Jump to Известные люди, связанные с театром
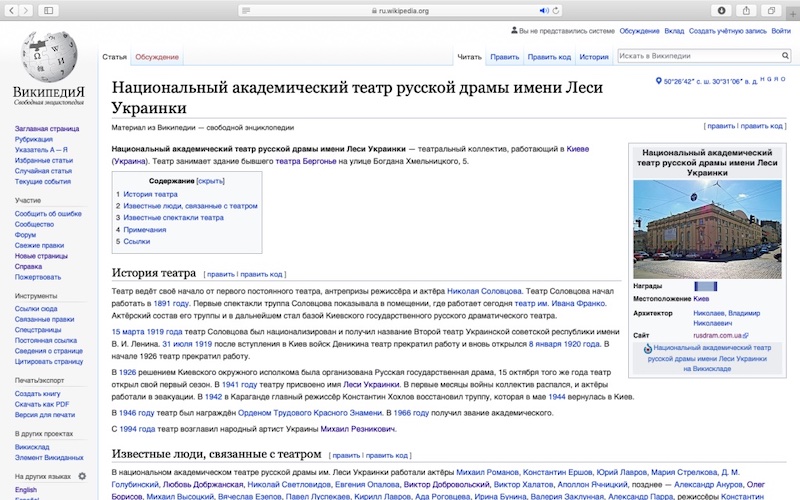This screenshot has height=500, width=800. tap(190, 206)
